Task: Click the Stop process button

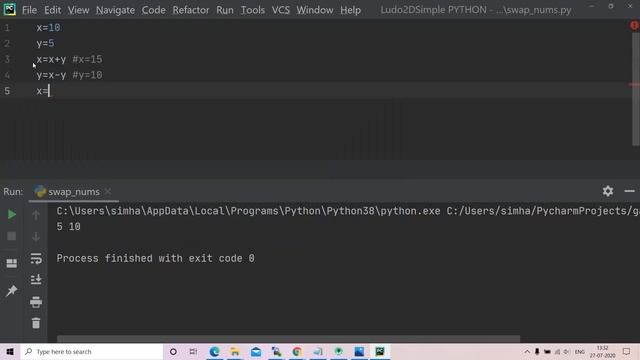Action: (x=12, y=236)
